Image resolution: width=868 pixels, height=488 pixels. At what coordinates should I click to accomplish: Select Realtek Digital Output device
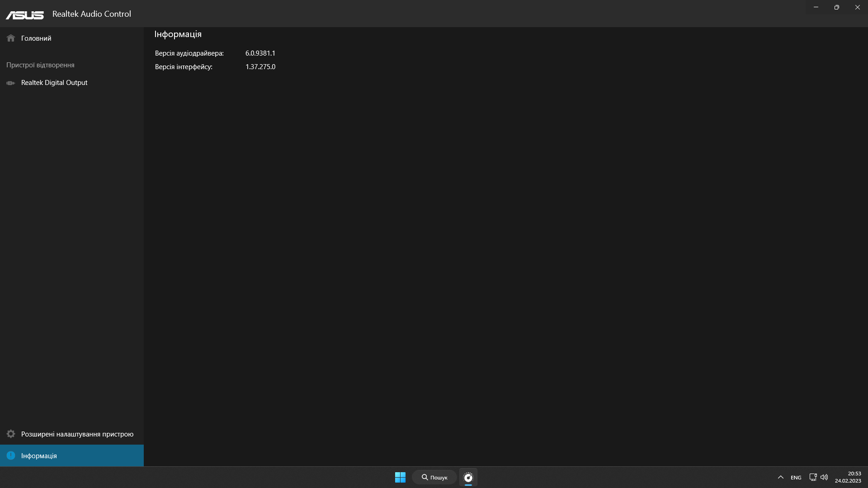(x=54, y=83)
